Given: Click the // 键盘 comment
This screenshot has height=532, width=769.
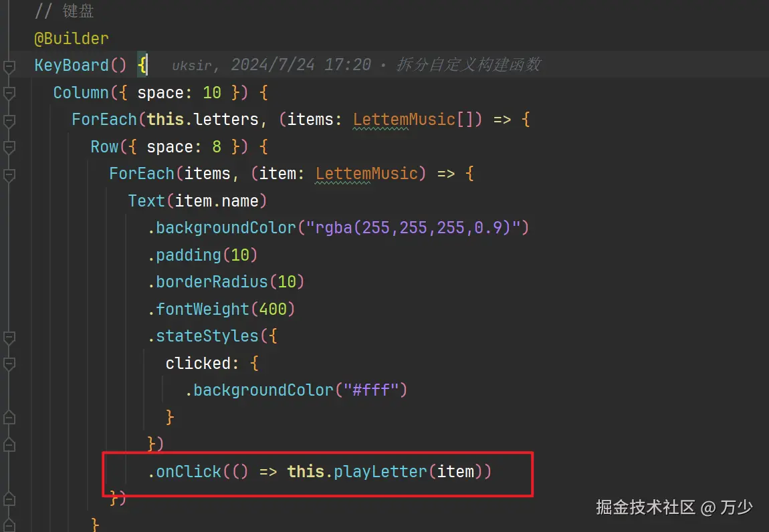Looking at the screenshot, I should click(64, 11).
